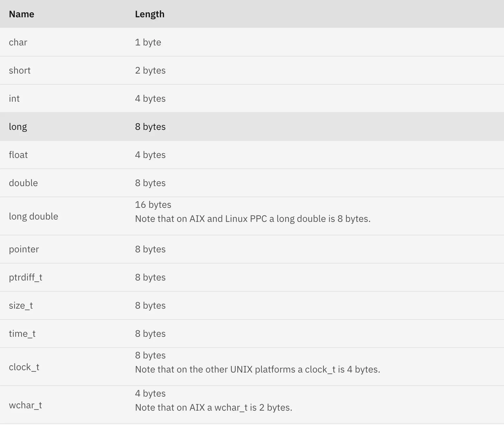Click the AIX wchar_t 2 bytes note

click(213, 407)
